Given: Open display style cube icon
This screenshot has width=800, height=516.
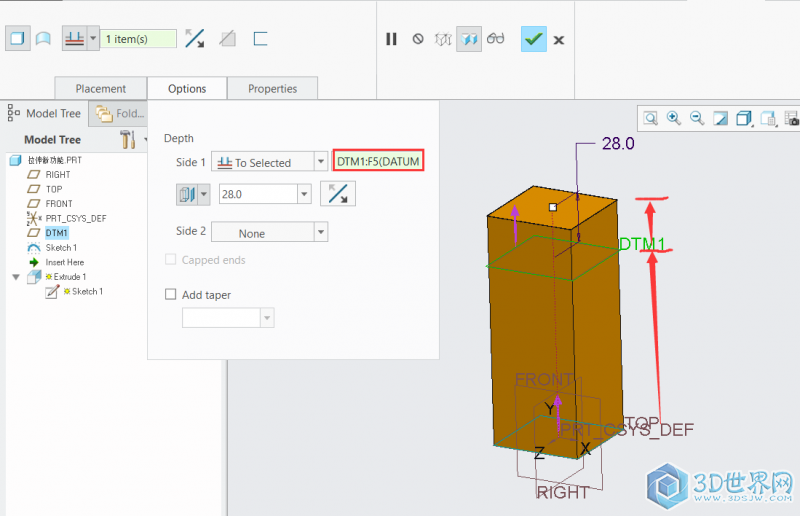Looking at the screenshot, I should click(x=744, y=119).
